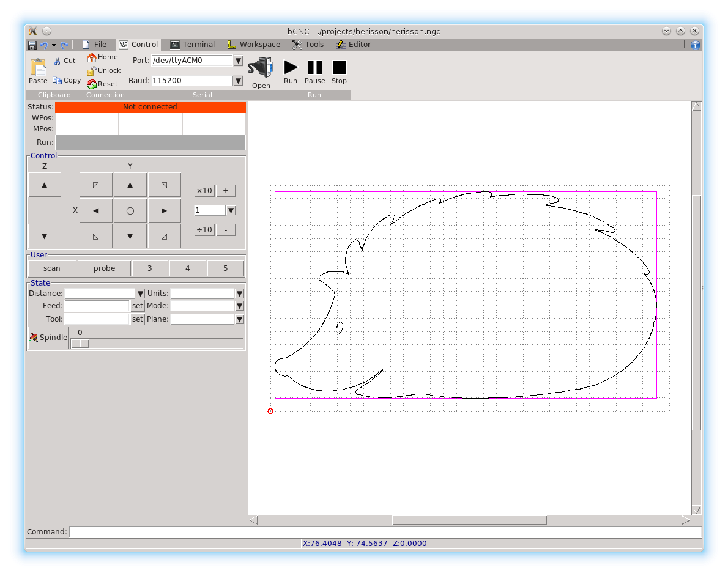
Task: Jog diagonally down-left
Action: pos(95,236)
